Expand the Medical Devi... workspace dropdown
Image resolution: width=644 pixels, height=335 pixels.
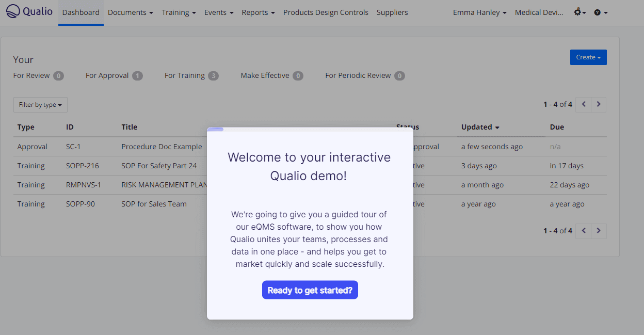coord(540,12)
